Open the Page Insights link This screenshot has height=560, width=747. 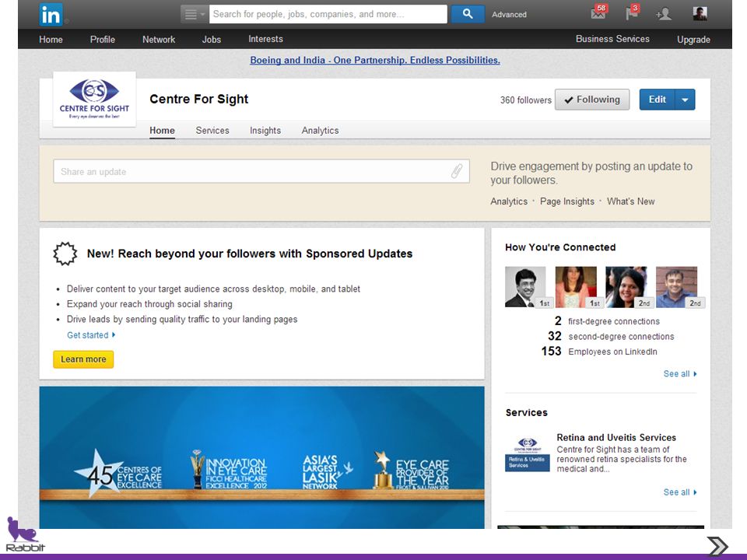(567, 201)
